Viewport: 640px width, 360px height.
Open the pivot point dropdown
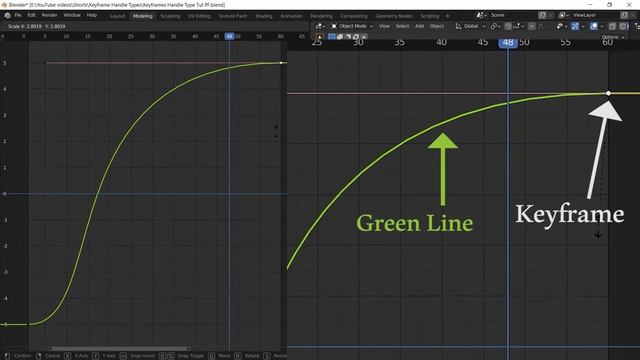(495, 26)
